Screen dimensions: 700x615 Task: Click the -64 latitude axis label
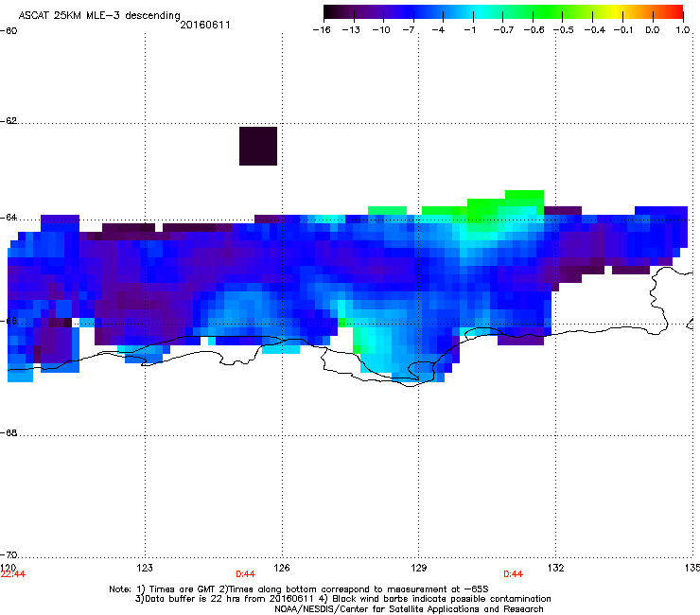click(9, 218)
